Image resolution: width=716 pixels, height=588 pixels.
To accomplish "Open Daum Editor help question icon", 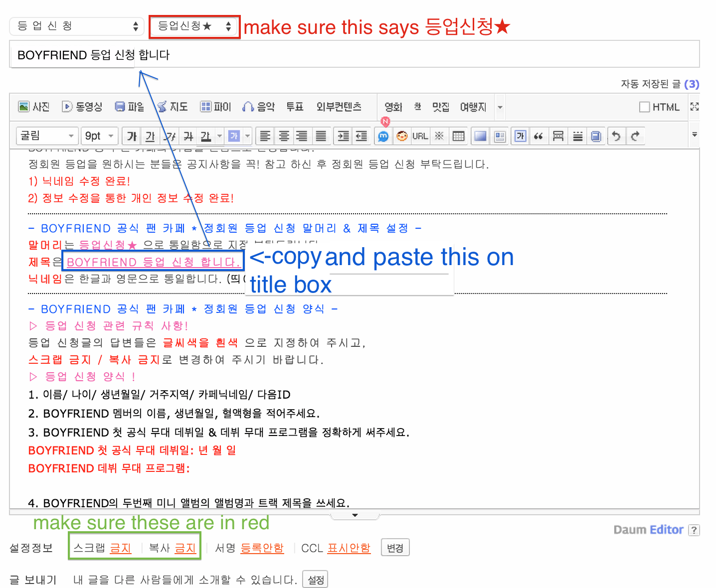I will pos(694,530).
